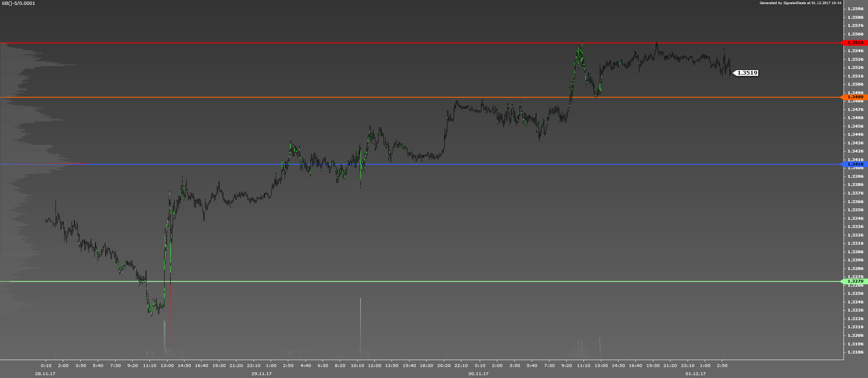
Task: Click the red 1.3555 level price tag
Action: pos(855,42)
